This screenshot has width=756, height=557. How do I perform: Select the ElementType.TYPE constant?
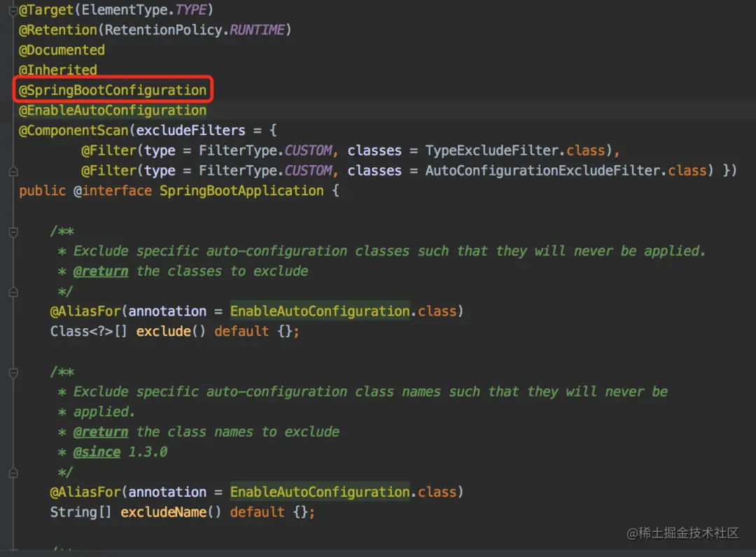click(x=144, y=10)
